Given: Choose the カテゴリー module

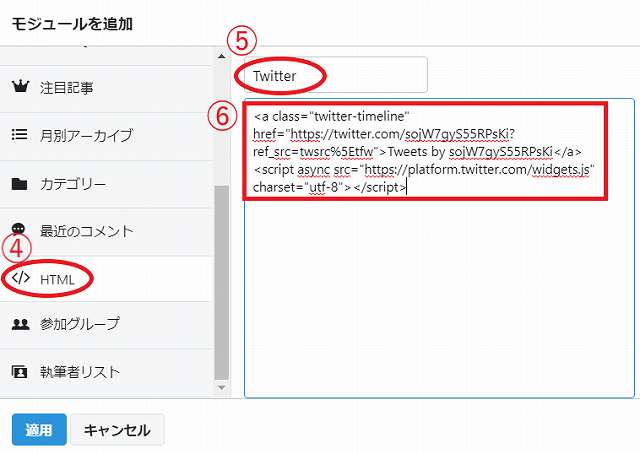Looking at the screenshot, I should click(x=106, y=184).
